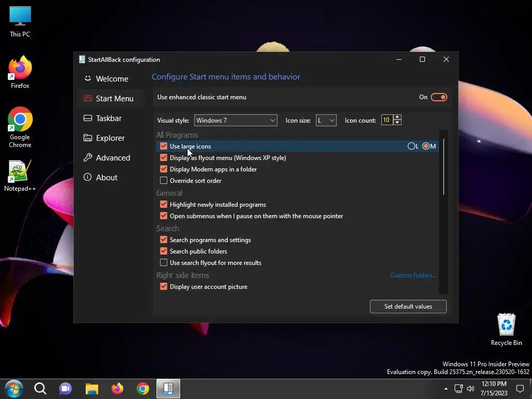Image resolution: width=532 pixels, height=399 pixels.
Task: Open the Custom folders link
Action: point(413,275)
